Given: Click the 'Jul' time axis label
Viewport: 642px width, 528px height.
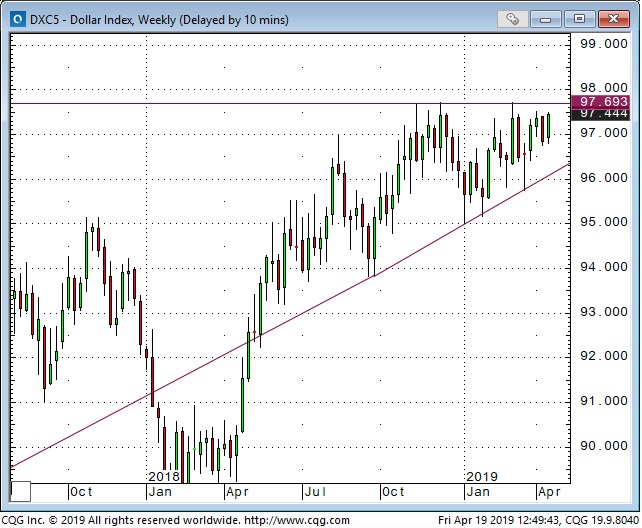Looking at the screenshot, I should tap(315, 492).
